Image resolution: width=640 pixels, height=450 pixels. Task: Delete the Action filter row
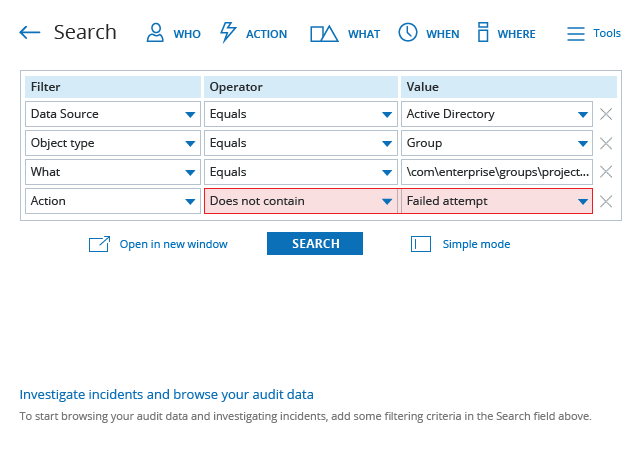[x=606, y=201]
